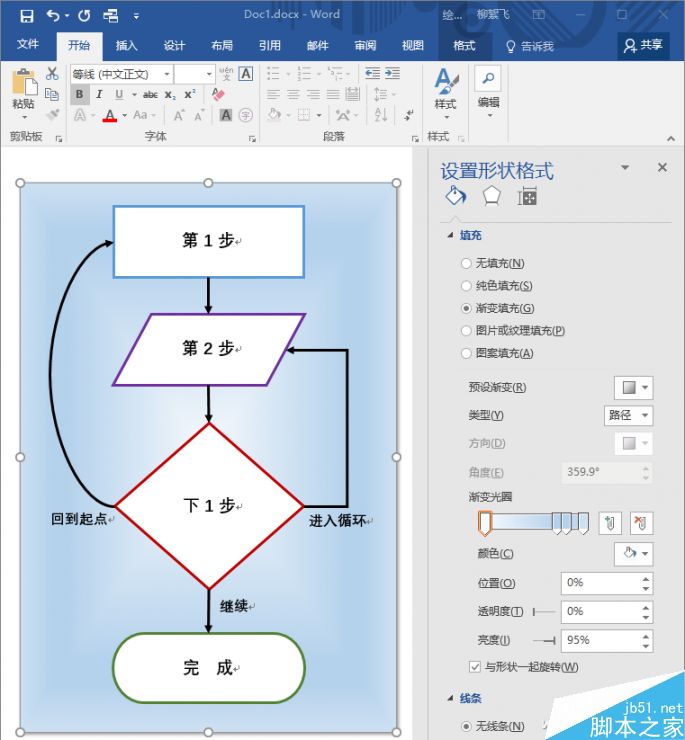Decrease font size with the smaller A icon
The height and width of the screenshot is (740, 685).
(199, 115)
